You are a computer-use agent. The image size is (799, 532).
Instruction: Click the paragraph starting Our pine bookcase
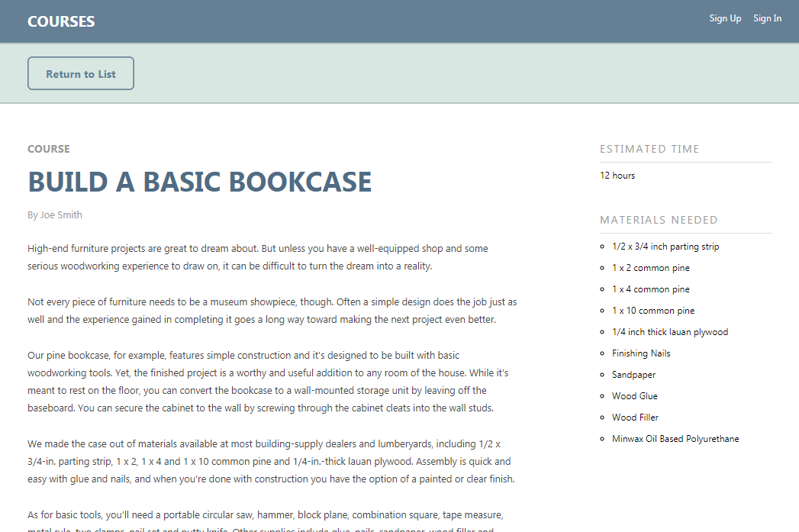tap(268, 382)
